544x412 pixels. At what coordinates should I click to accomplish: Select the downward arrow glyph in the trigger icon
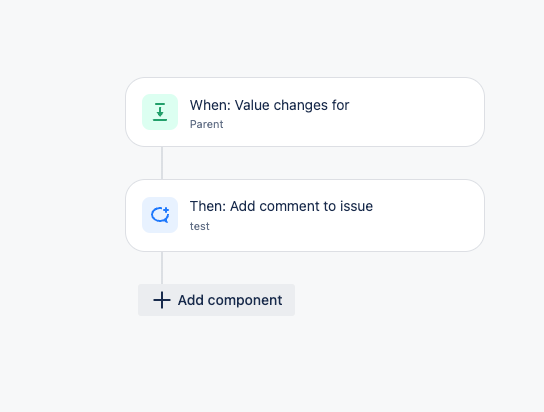[160, 112]
